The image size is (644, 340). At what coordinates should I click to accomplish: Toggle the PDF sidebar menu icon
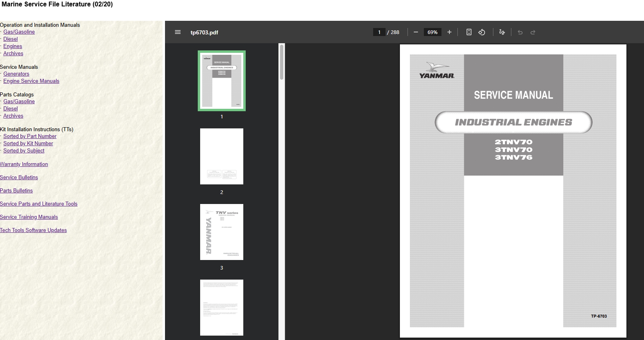pos(178,32)
